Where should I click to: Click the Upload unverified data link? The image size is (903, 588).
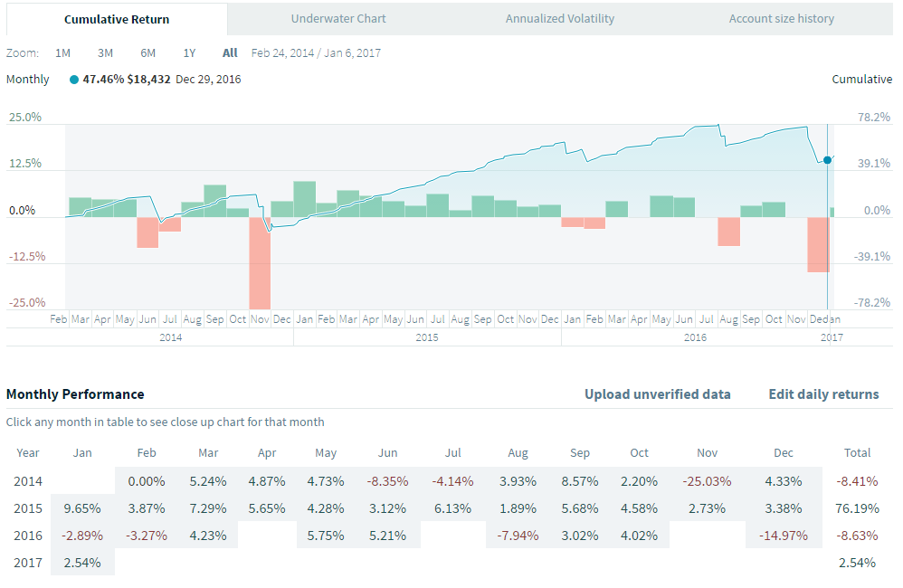pyautogui.click(x=657, y=394)
